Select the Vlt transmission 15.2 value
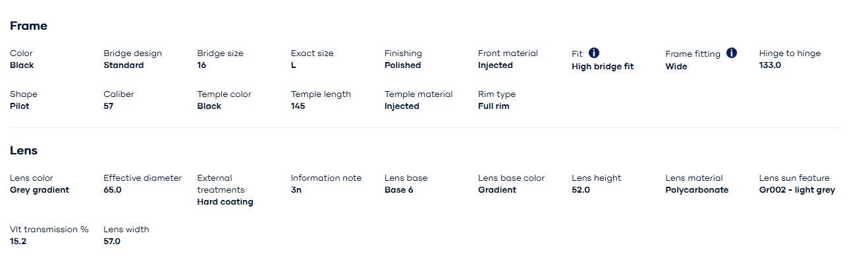Viewport: 868px width, 258px height. click(x=18, y=241)
